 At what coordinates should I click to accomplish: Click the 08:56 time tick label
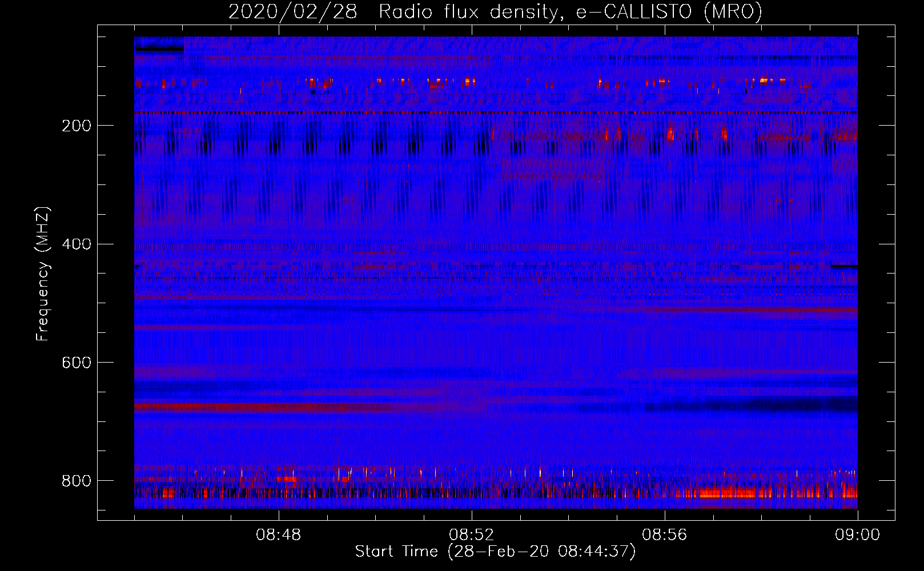[664, 535]
